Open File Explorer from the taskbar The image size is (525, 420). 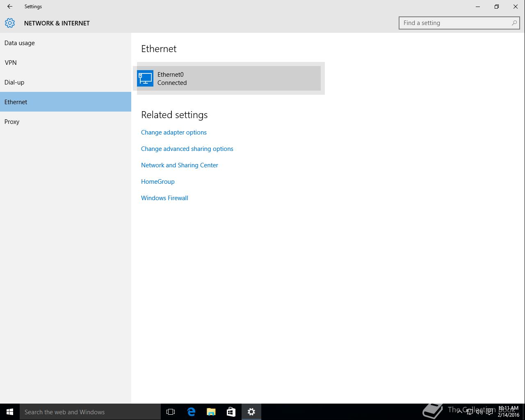click(211, 412)
